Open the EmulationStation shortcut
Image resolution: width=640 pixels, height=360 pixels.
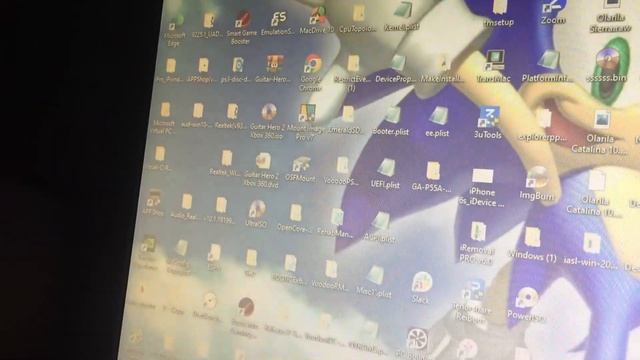[x=278, y=24]
